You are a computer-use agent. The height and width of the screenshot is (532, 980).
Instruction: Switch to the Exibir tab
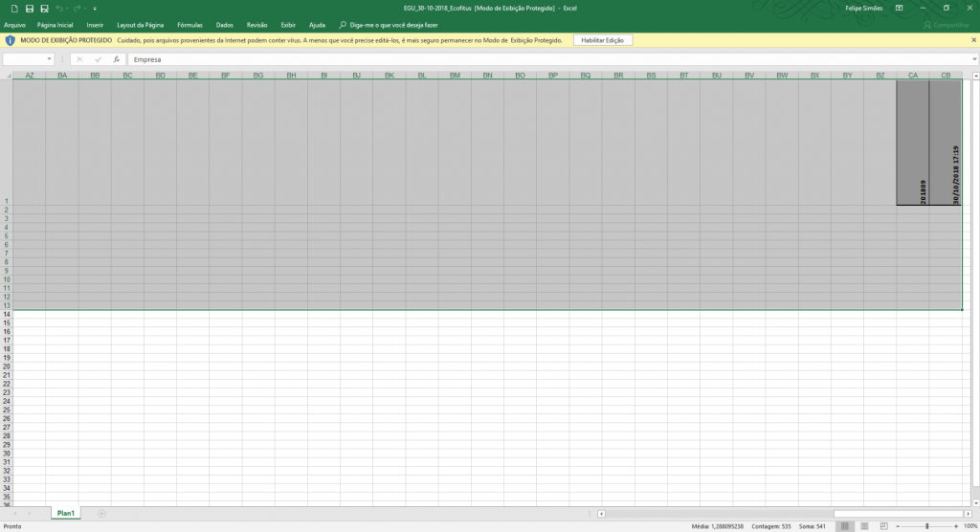288,25
